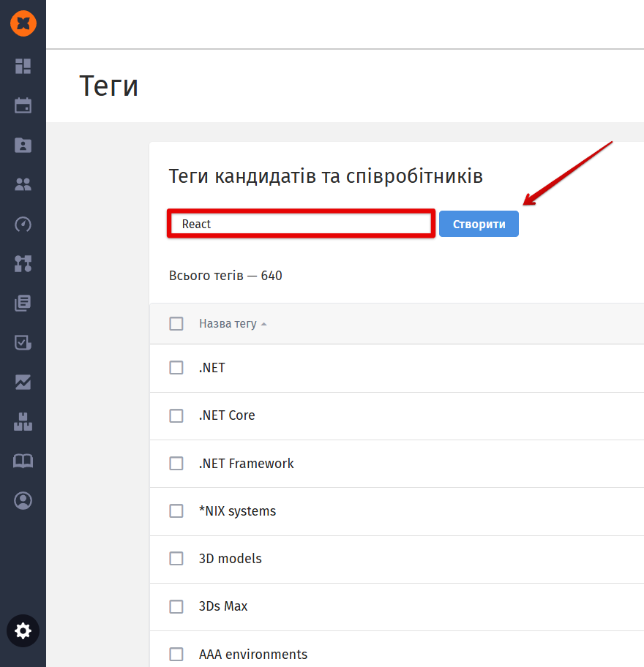Open the open book icon in sidebar

[23, 461]
